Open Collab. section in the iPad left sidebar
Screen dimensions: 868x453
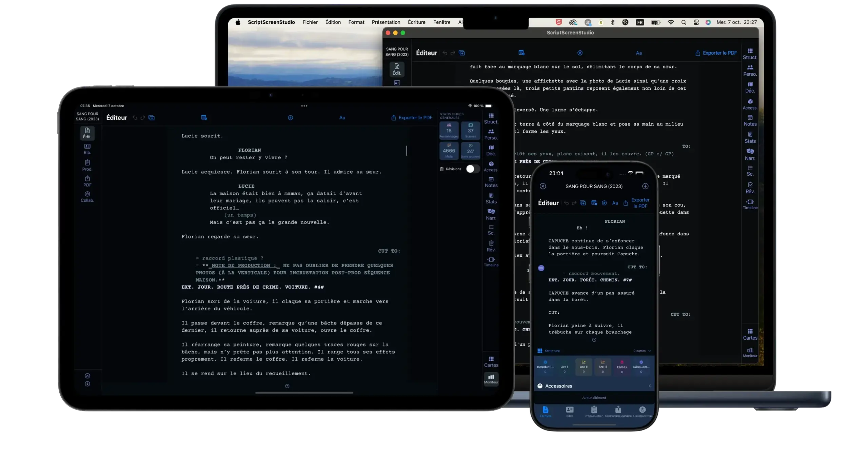coord(87,197)
